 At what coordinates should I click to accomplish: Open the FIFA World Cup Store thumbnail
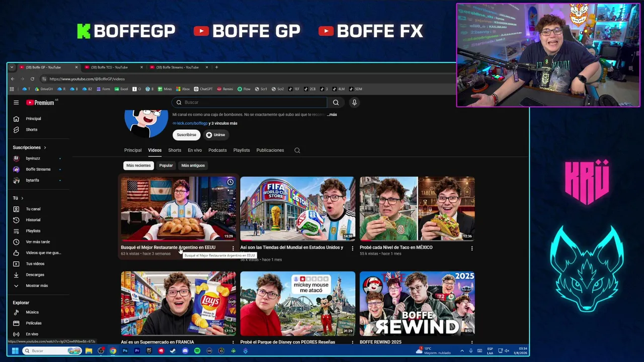tap(297, 209)
